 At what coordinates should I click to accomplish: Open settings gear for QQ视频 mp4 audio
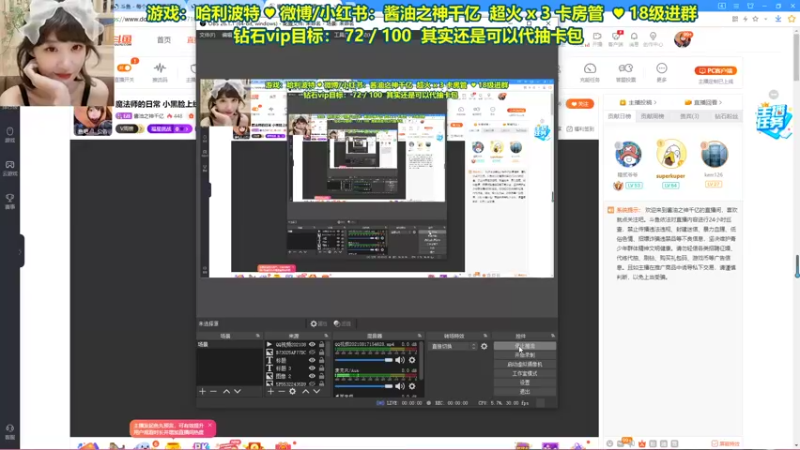coord(412,360)
